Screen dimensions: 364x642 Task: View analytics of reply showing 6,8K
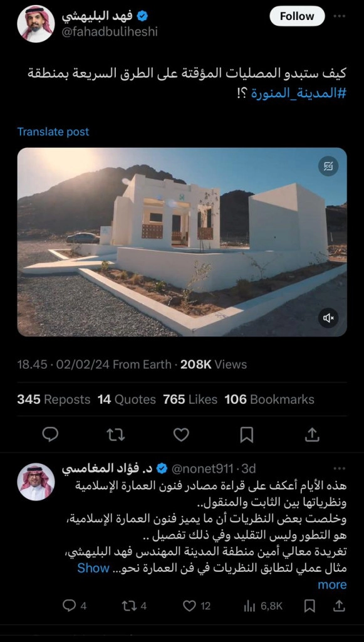point(263,606)
